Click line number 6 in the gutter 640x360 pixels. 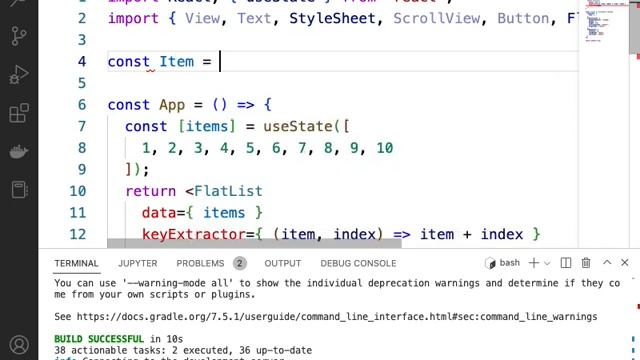pos(82,105)
